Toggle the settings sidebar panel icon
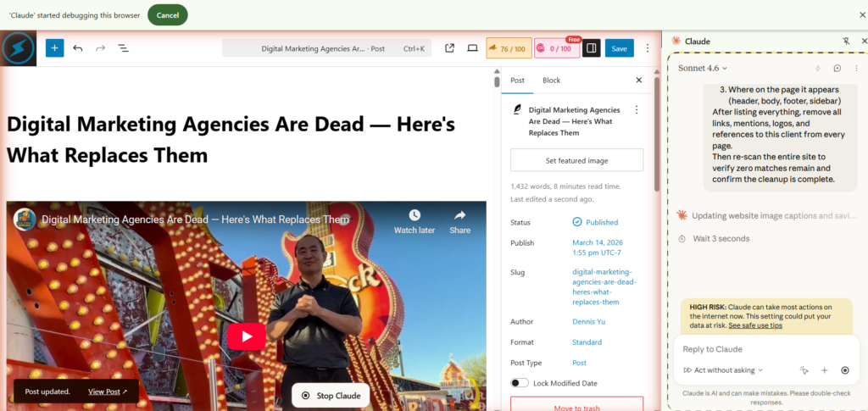868x411 pixels. point(591,48)
